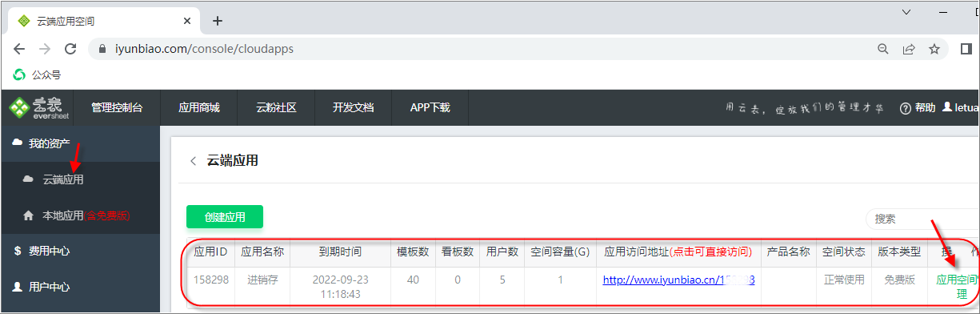Focus the 搜索 search field

point(922,219)
